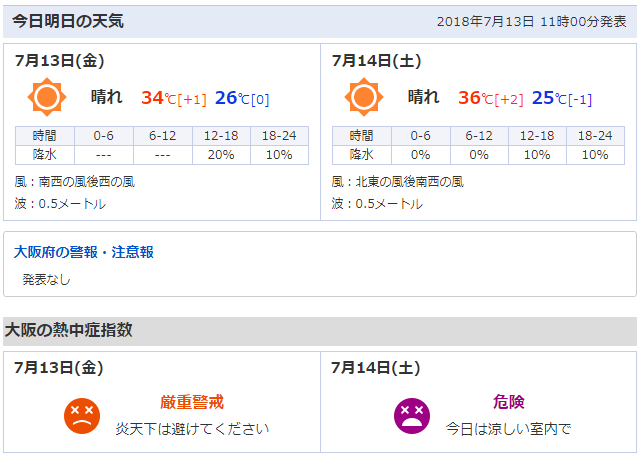Open the 大阪府の警報・注意報 link
Image resolution: width=642 pixels, height=458 pixels.
click(x=84, y=252)
